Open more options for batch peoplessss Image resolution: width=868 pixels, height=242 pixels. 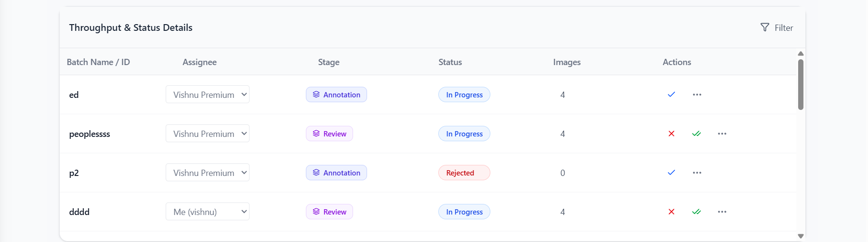722,134
